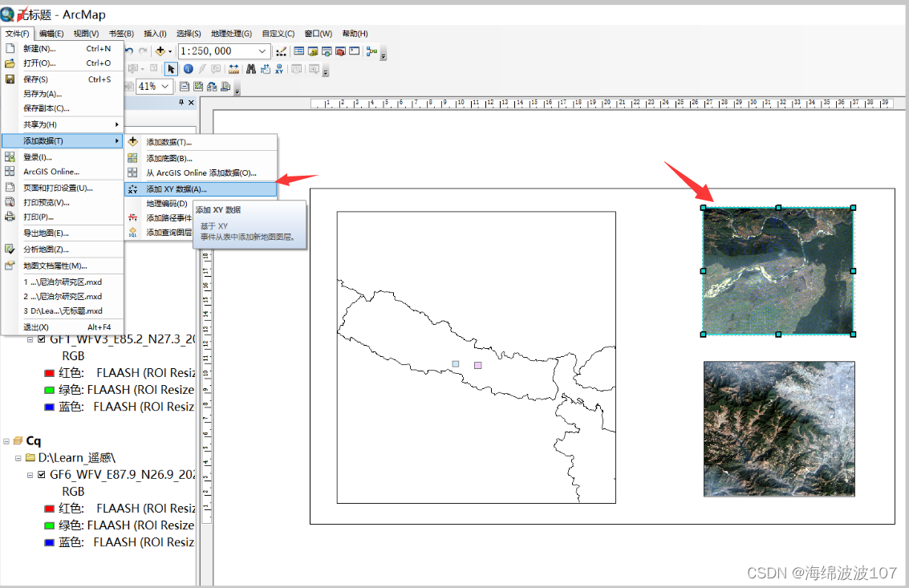Click the Focus Data Frame layout icon
This screenshot has width=909, height=588.
point(198,87)
